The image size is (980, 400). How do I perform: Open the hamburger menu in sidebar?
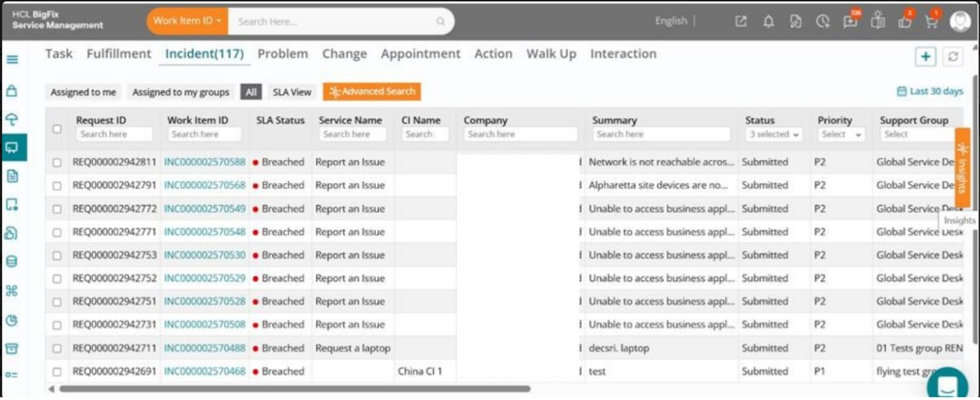pos(12,59)
